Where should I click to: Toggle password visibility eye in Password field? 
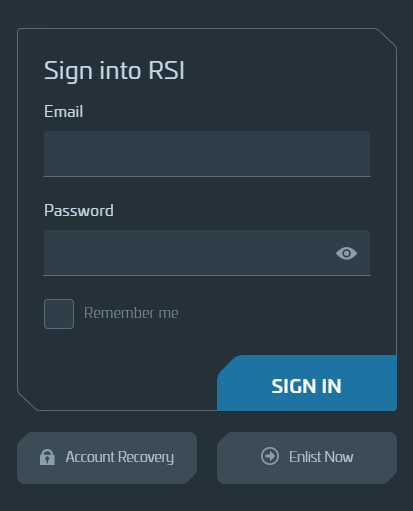pos(346,253)
